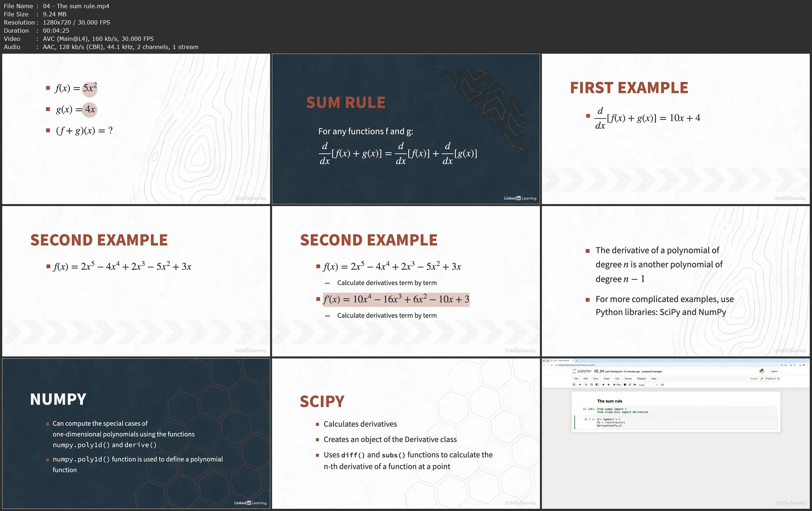Screen dimensions: 812x511
Task: Click the Jupyter save notebook icon
Action: point(574,385)
